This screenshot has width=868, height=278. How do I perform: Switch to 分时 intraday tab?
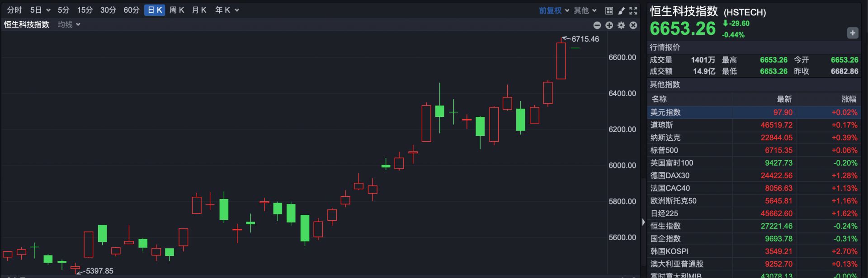click(x=14, y=10)
